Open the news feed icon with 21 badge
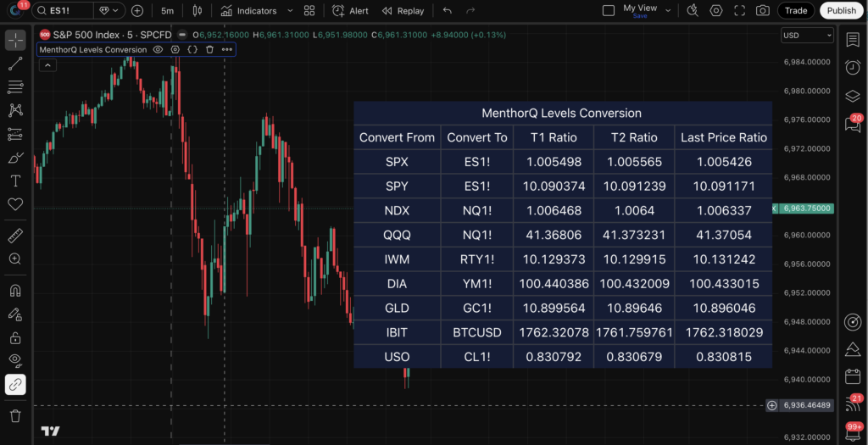Image resolution: width=868 pixels, height=445 pixels. 853,404
